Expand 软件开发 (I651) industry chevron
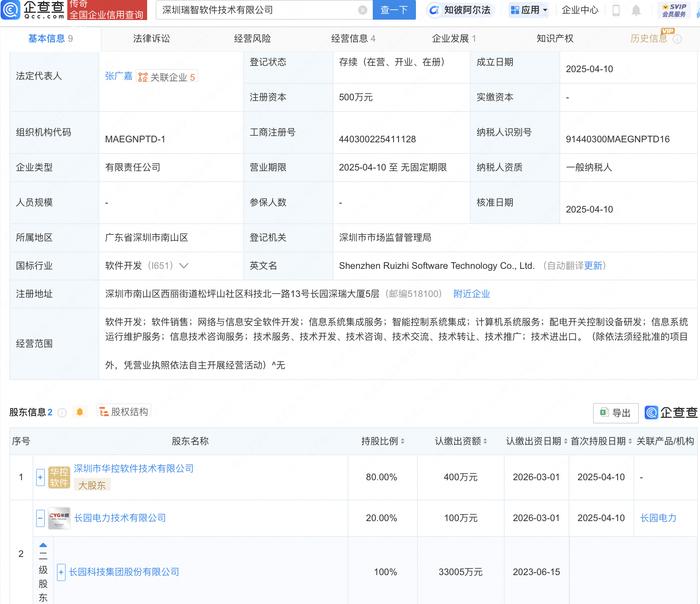The height and width of the screenshot is (604, 700). point(183,266)
